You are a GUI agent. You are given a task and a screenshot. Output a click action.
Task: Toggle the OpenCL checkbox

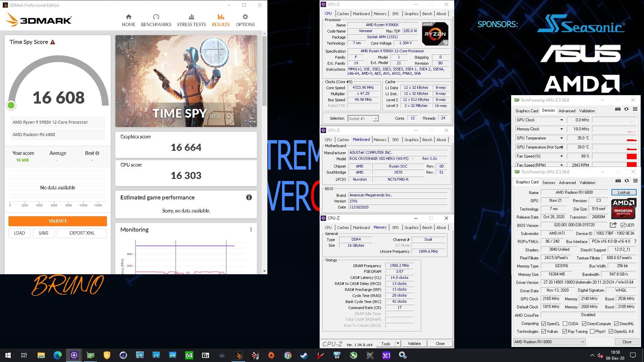[544, 323]
